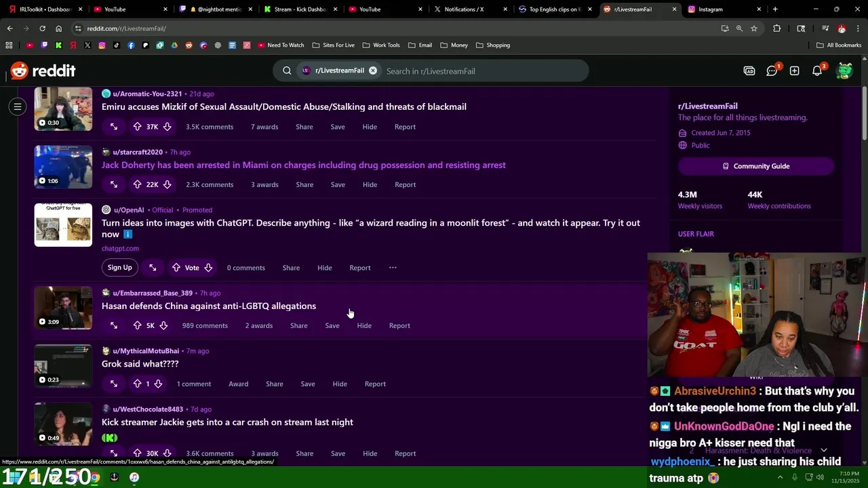
Task: Open the Work Tools bookmark folder
Action: click(x=381, y=45)
